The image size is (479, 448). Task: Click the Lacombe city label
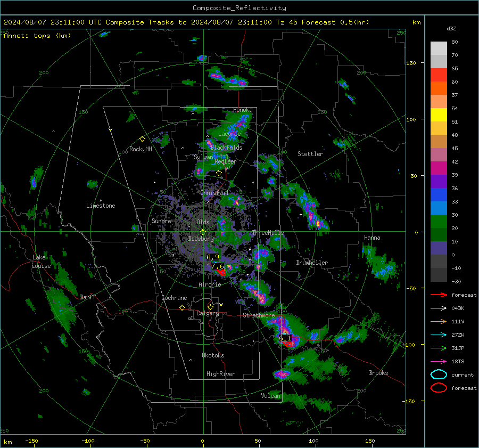(x=229, y=134)
